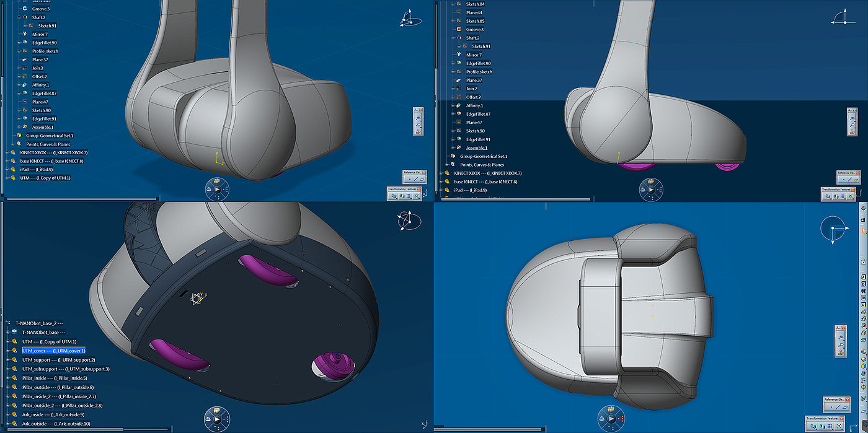Expand the base KINECT node in the side-view tree

[441, 182]
